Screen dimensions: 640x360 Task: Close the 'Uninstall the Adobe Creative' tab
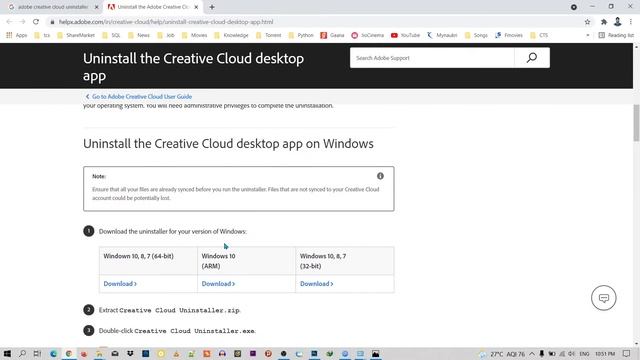(196, 7)
